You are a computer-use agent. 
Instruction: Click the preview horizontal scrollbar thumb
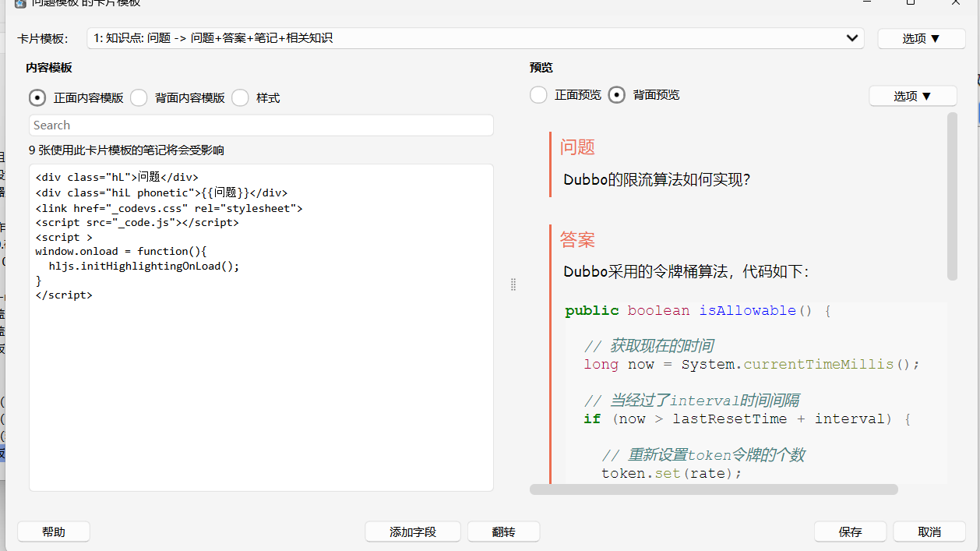(x=714, y=489)
